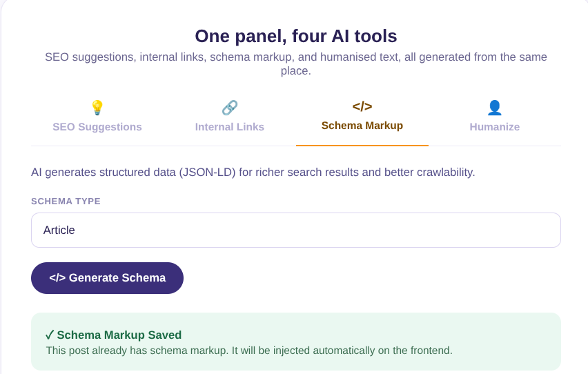Go to the Humanize tab label
This screenshot has height=374, width=588.
[x=495, y=127]
